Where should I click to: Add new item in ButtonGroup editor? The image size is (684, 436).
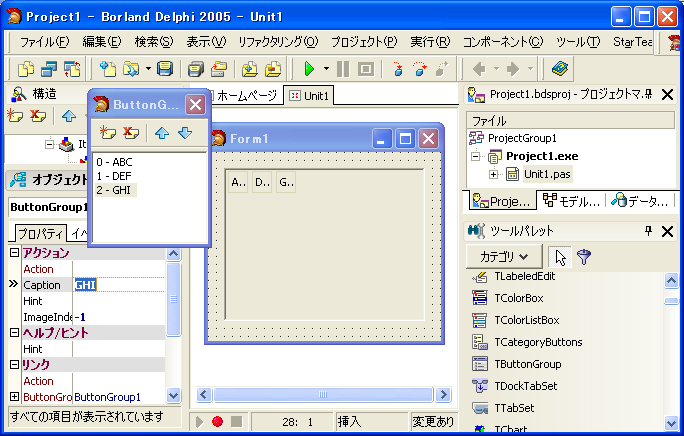click(x=107, y=132)
